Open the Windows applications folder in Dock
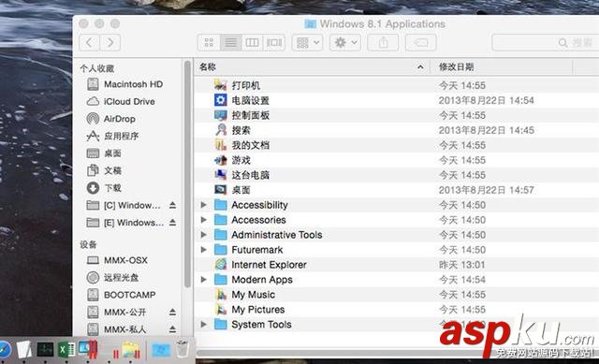The height and width of the screenshot is (364, 599). pyautogui.click(x=161, y=349)
